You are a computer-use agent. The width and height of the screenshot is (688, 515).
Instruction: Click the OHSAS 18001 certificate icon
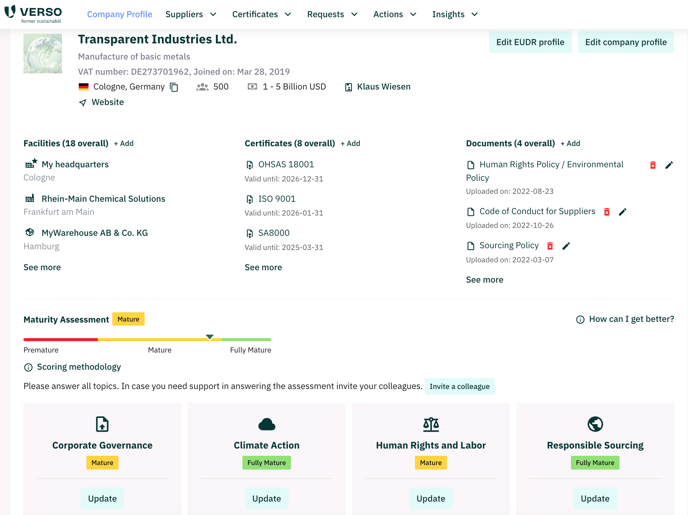click(250, 165)
